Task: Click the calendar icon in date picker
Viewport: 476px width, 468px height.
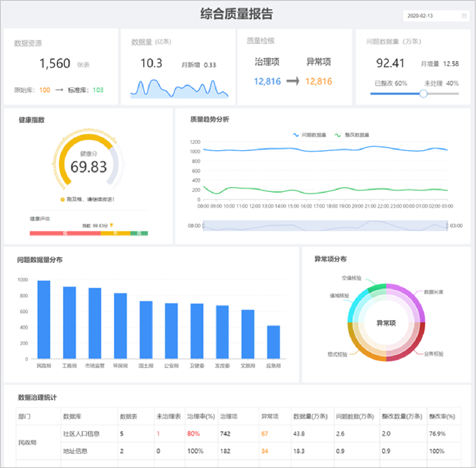Action: click(464, 16)
